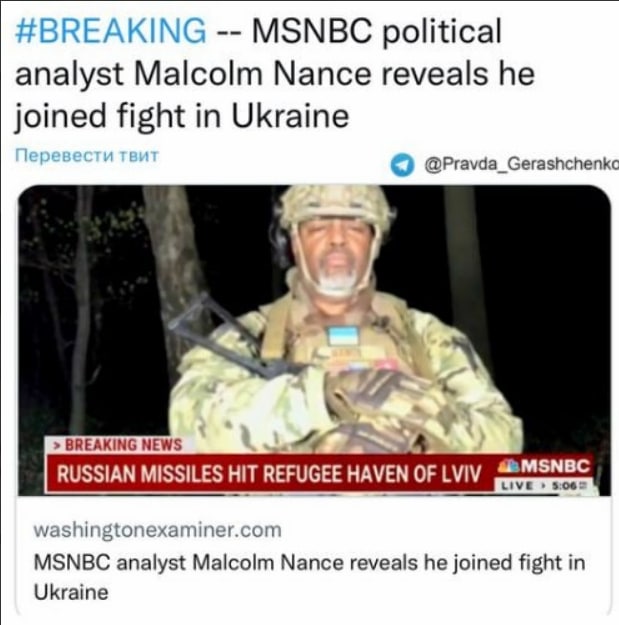
Task: Click the tweet text mentioning Malcolm Nance
Action: pyautogui.click(x=275, y=74)
